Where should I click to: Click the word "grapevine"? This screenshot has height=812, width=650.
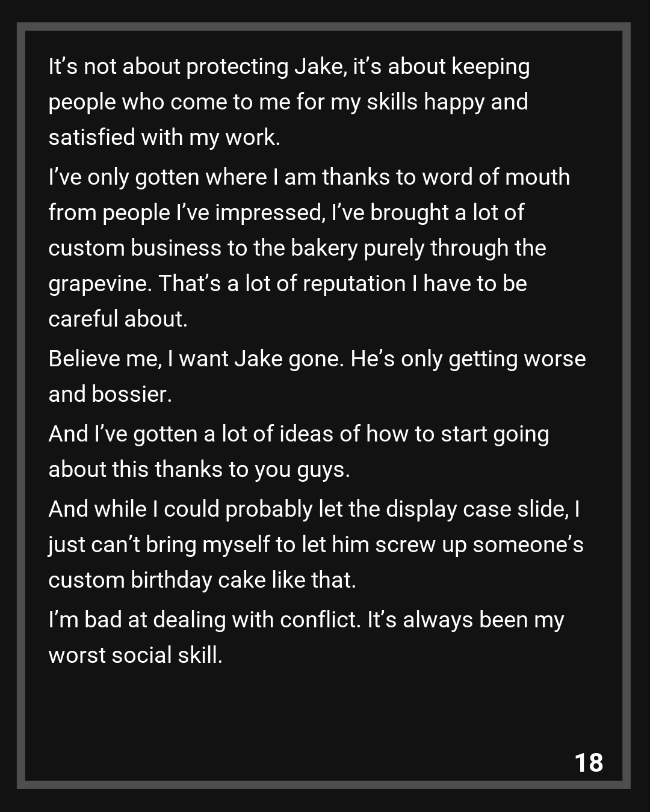(99, 284)
